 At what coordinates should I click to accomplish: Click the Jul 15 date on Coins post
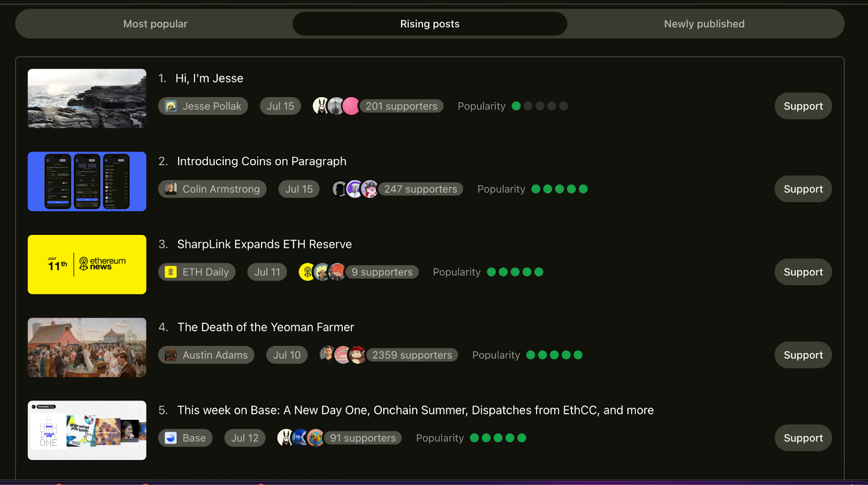tap(299, 189)
